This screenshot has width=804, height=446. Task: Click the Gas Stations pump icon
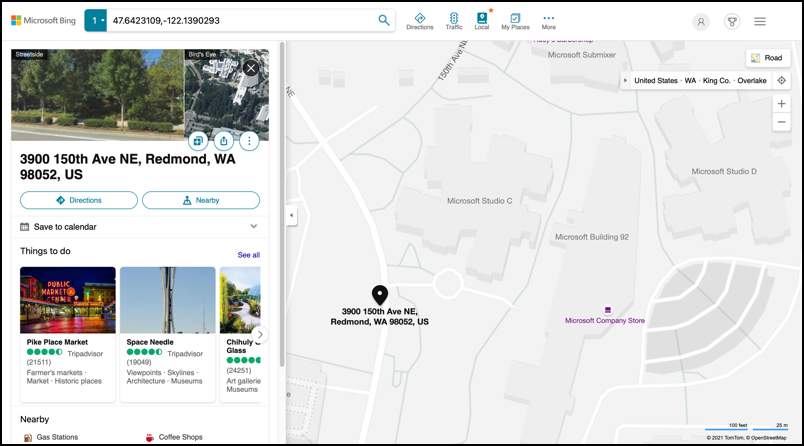point(28,438)
